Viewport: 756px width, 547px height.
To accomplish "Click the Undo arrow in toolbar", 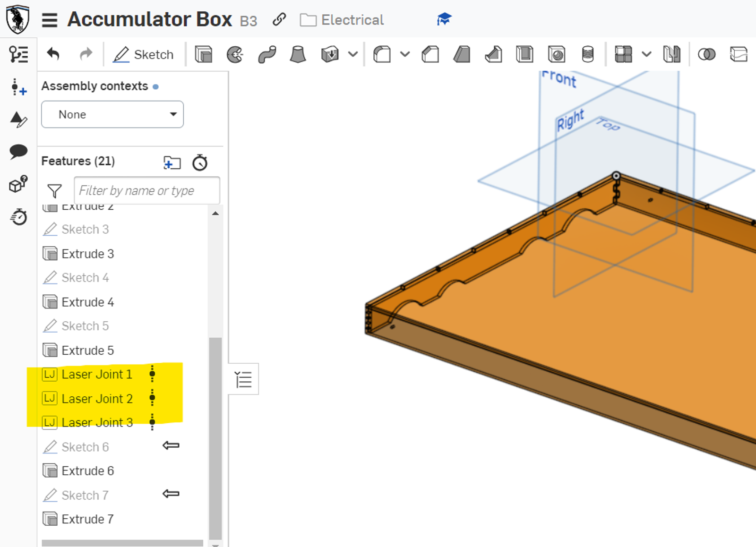I will tap(53, 54).
